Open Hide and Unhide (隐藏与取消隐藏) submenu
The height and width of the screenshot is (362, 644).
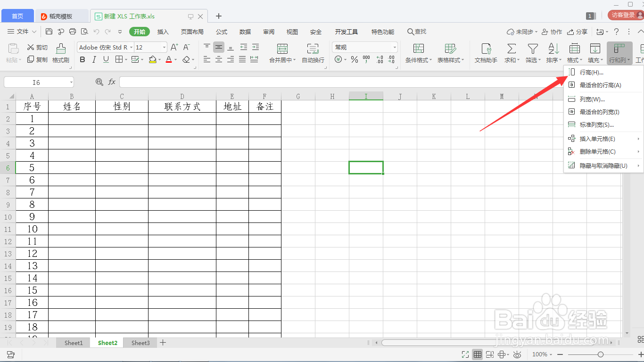(603, 166)
